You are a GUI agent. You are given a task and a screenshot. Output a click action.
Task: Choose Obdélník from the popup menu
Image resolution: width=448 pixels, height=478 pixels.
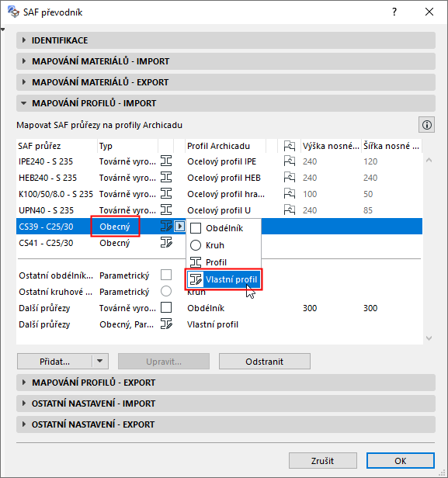pyautogui.click(x=224, y=228)
